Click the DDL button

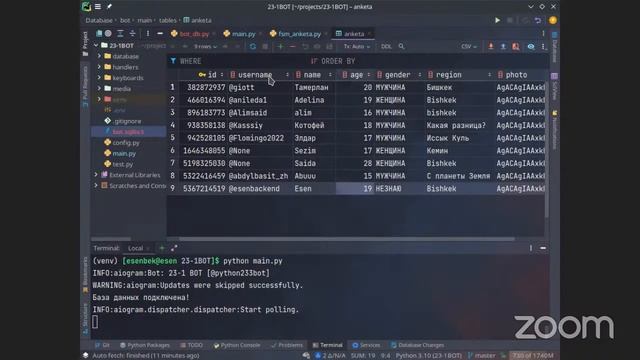pos(386,47)
